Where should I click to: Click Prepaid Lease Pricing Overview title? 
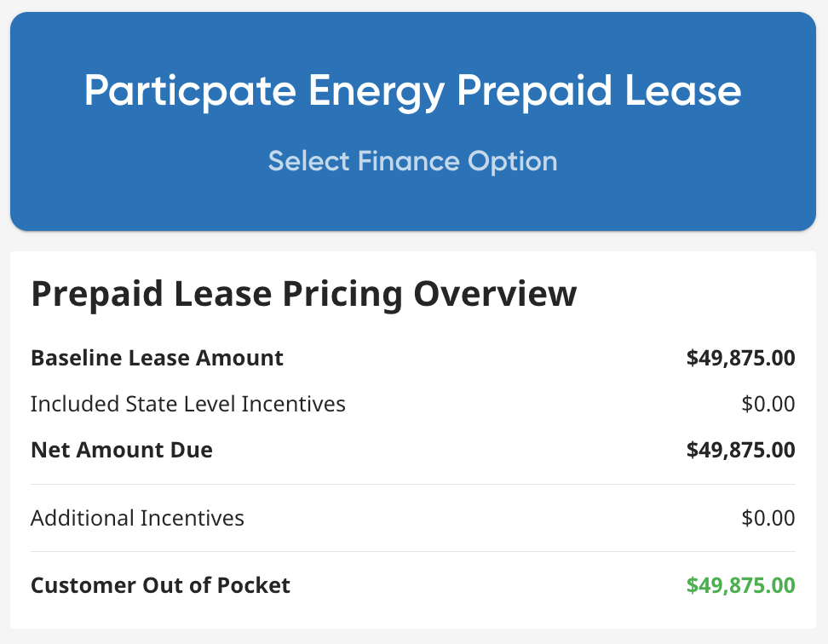303,294
